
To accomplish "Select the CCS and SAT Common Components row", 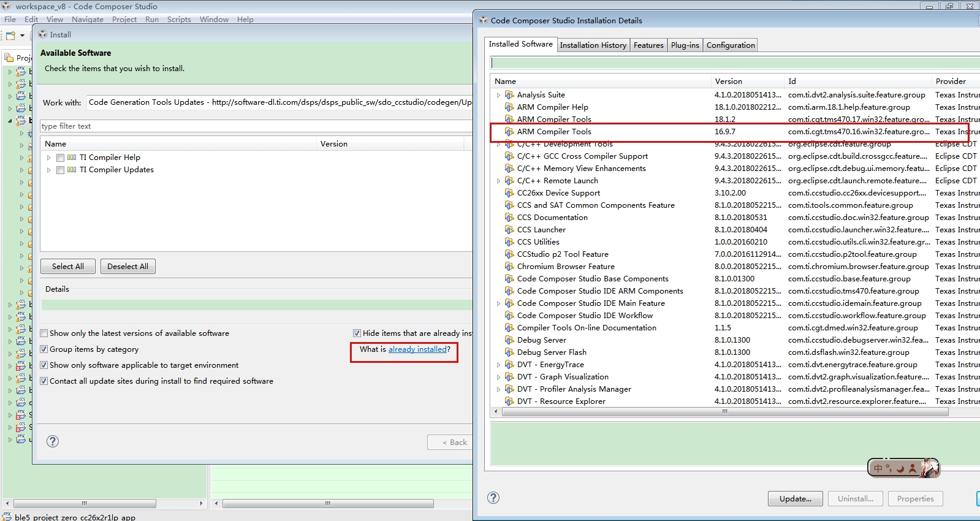I will 735,205.
